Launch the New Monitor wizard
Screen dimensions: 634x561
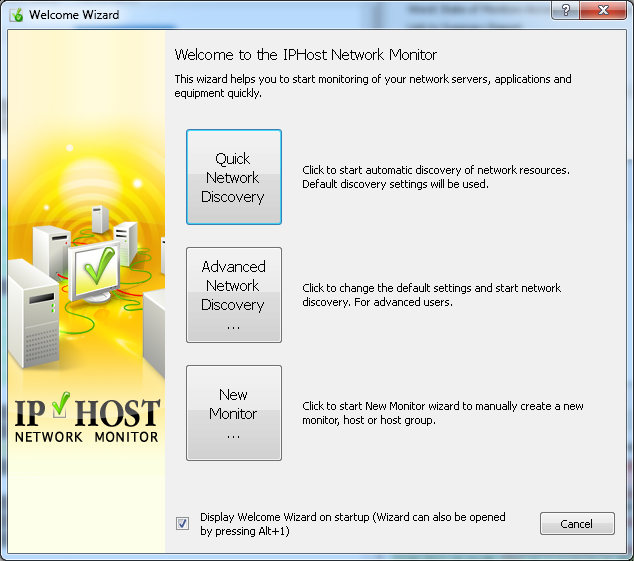[x=234, y=413]
